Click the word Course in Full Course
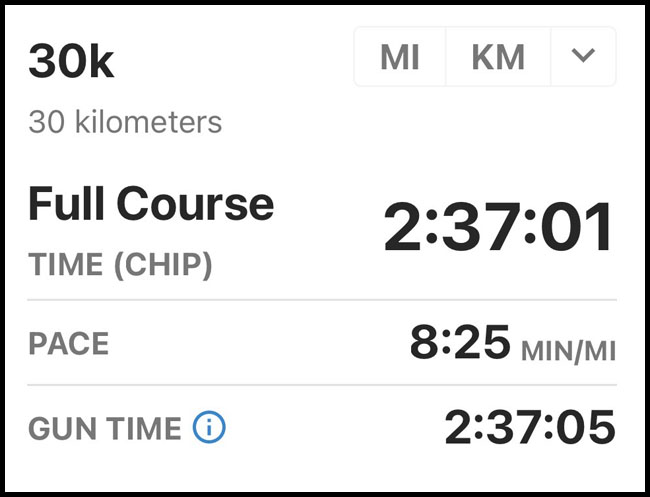Viewport: 650px width, 497px height. (x=195, y=204)
